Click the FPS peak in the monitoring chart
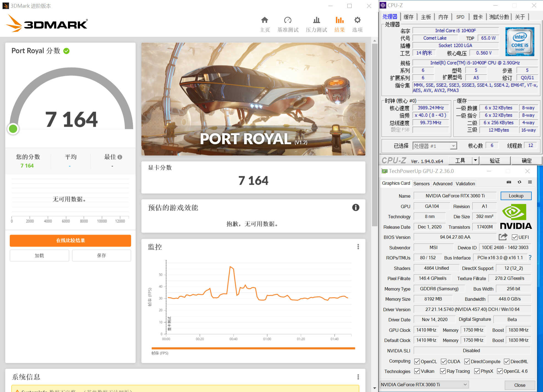Viewport: 543px width, 392px height. [230, 267]
